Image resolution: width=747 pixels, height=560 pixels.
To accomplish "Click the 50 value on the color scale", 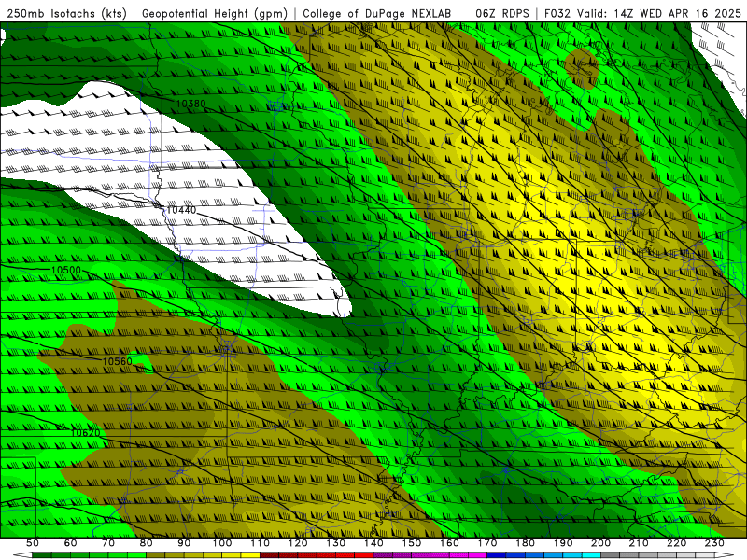I will [33, 543].
